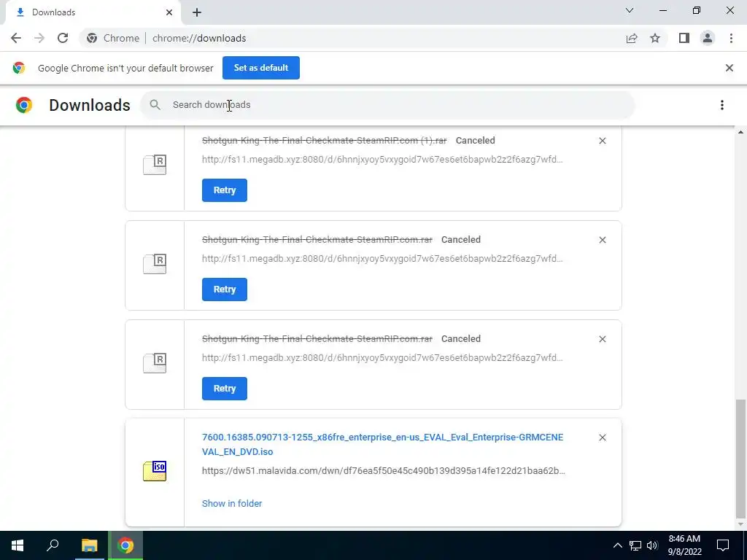Open the volume tray icon
The width and height of the screenshot is (747, 560).
[652, 545]
